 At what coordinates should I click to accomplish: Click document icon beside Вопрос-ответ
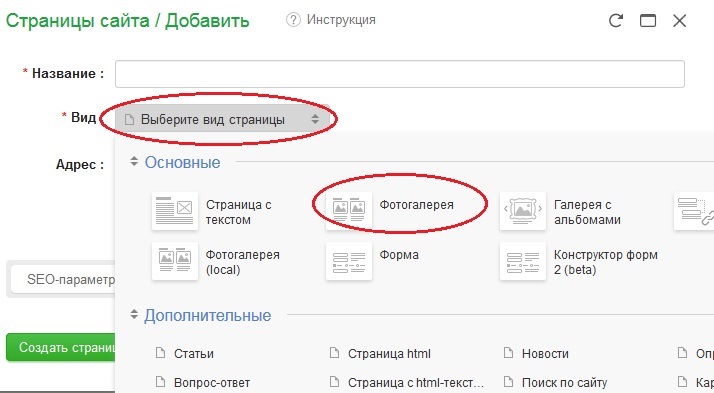pyautogui.click(x=160, y=382)
